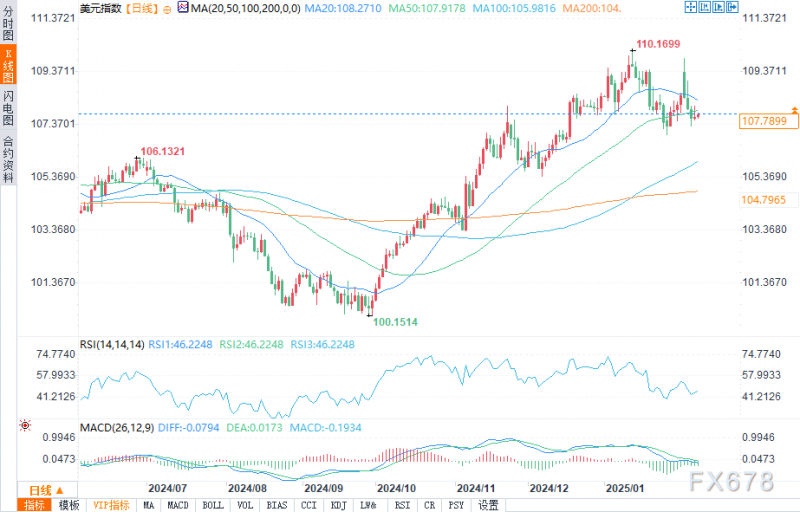Select the 闪电图 tab in left sidebar
800x512 pixels.
[8, 108]
